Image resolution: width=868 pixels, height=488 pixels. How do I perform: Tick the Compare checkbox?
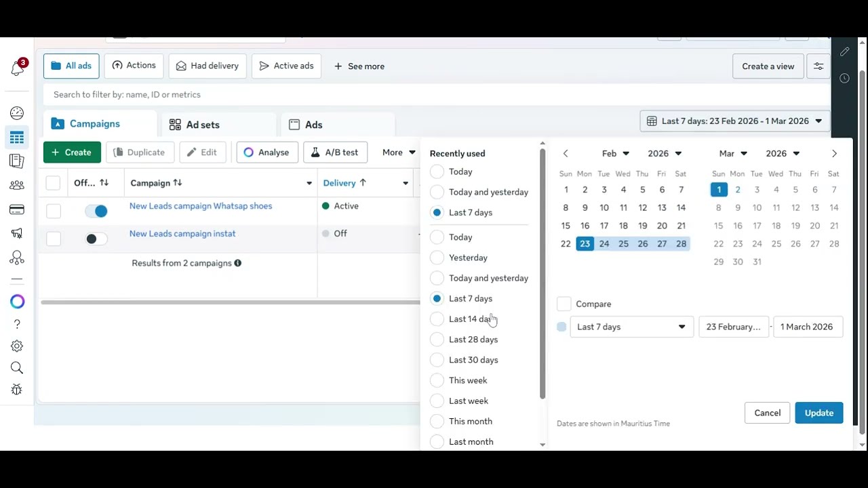point(564,304)
